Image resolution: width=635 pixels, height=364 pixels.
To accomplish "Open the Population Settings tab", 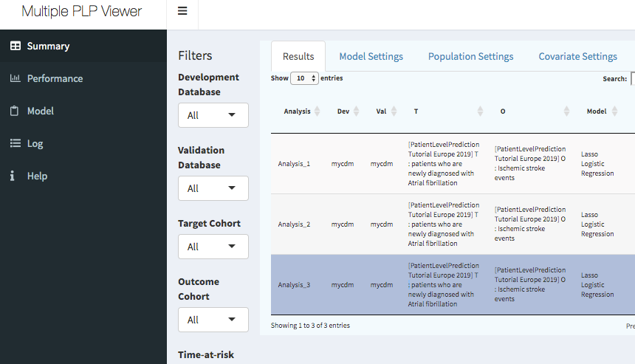I will (x=470, y=56).
